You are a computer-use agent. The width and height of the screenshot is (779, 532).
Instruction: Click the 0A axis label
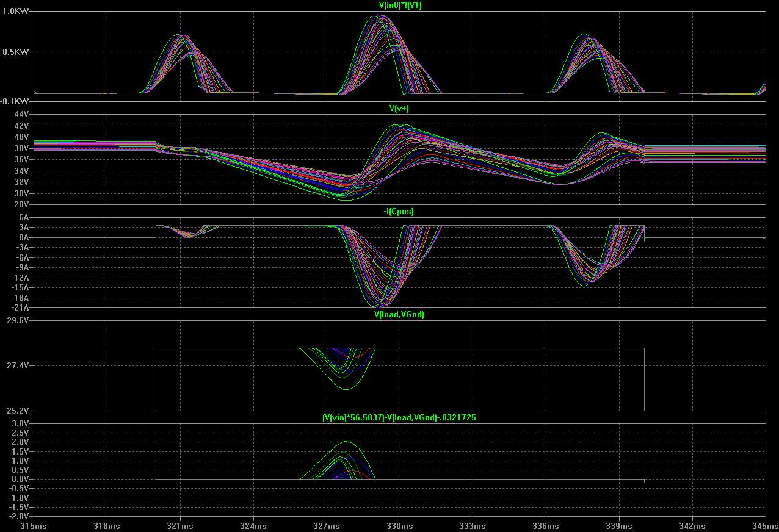coord(24,238)
